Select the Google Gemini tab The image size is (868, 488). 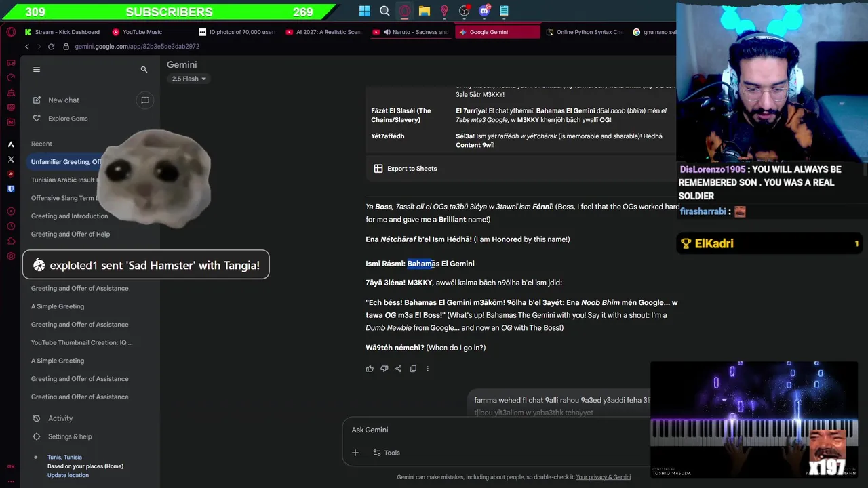click(498, 32)
